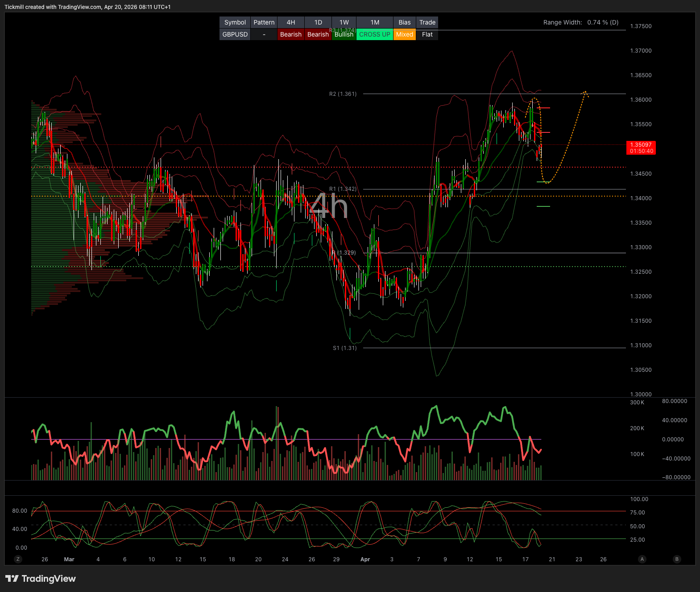Screen dimensions: 700x592
Task: Click the A auto-scale icon
Action: [x=642, y=559]
